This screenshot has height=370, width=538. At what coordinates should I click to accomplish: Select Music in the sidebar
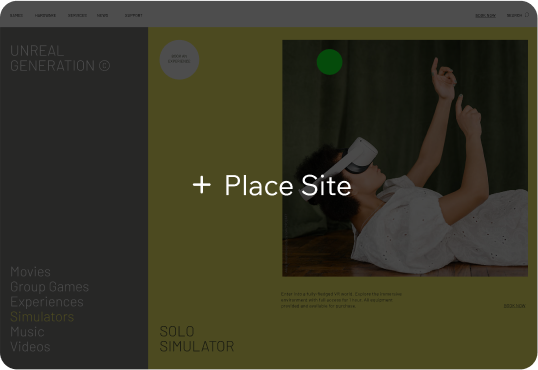(27, 332)
